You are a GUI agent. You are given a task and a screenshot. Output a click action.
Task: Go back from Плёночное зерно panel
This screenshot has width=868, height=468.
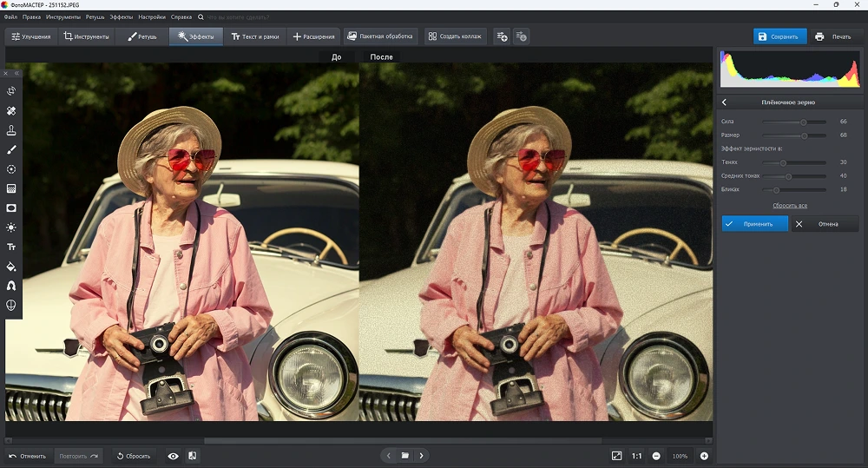point(724,102)
